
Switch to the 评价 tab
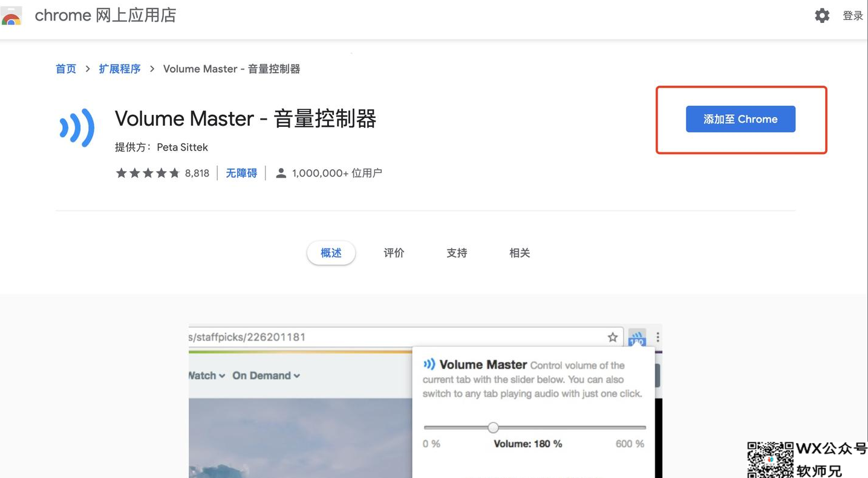point(394,253)
